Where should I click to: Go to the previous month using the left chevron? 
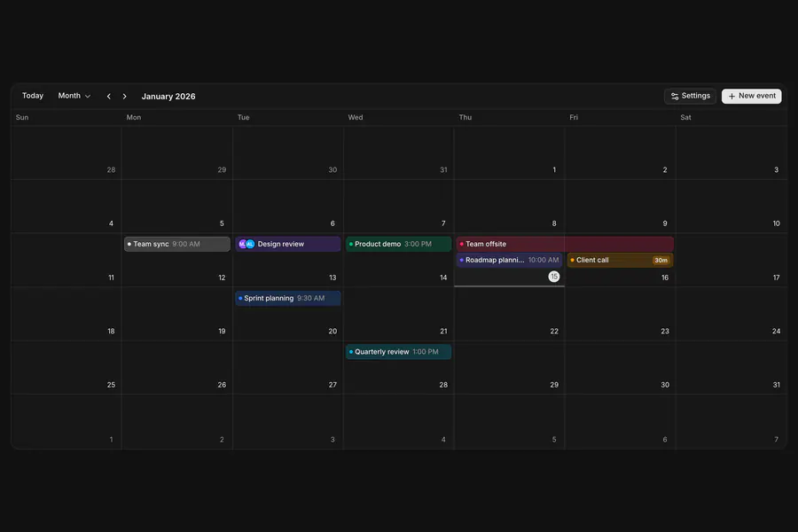[108, 97]
